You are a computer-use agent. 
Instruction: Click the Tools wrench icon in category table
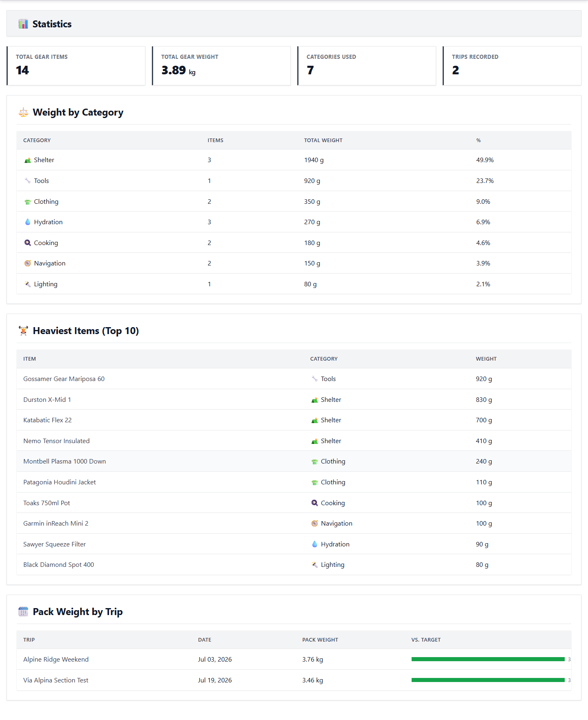28,181
